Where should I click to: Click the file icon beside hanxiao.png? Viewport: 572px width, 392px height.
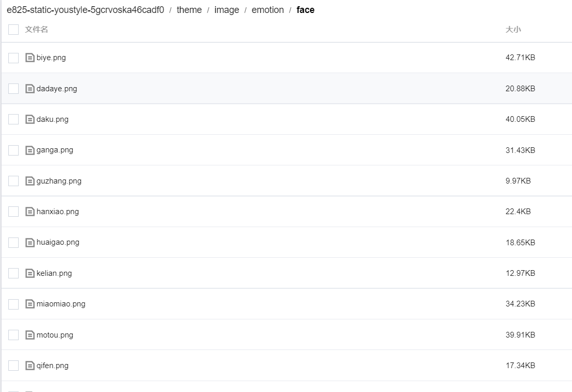[30, 212]
